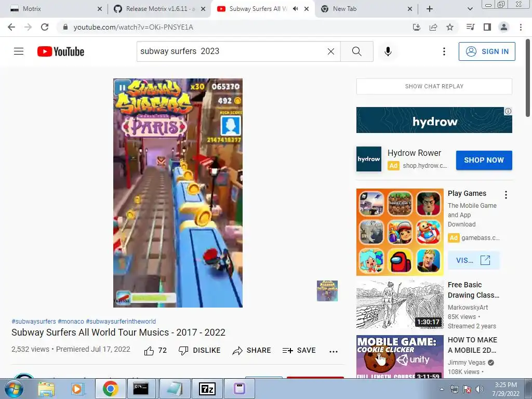Mute the tab via its speaker icon
This screenshot has width=532, height=399.
296,9
